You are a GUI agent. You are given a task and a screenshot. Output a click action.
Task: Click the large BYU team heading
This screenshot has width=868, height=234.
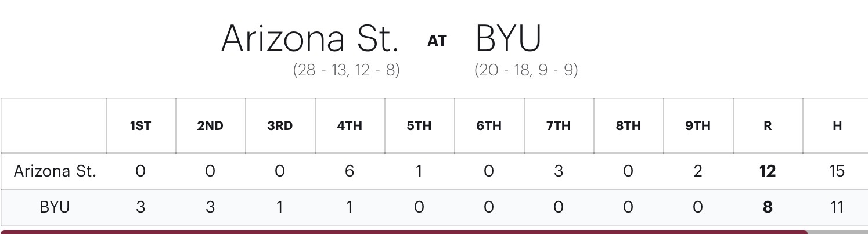pos(508,38)
